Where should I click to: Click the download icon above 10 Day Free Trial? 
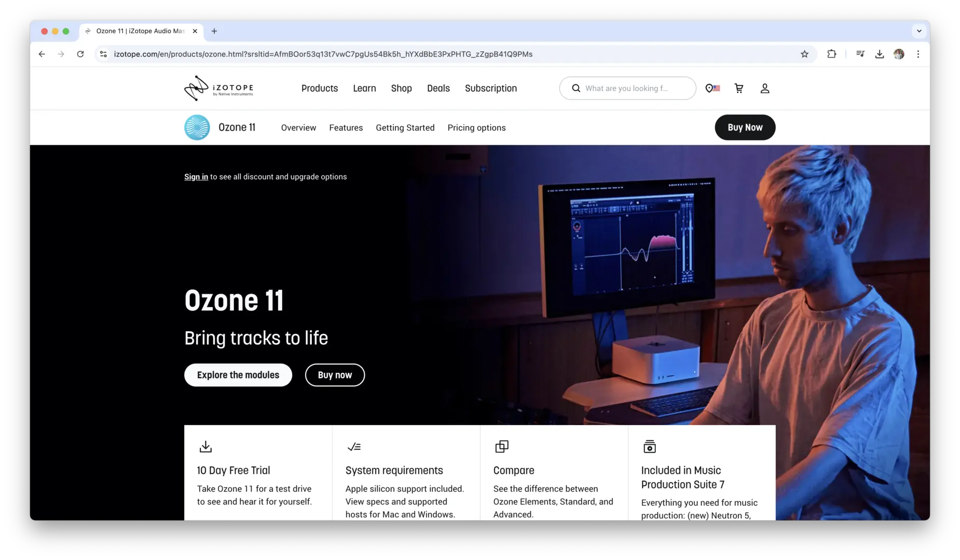coord(205,446)
